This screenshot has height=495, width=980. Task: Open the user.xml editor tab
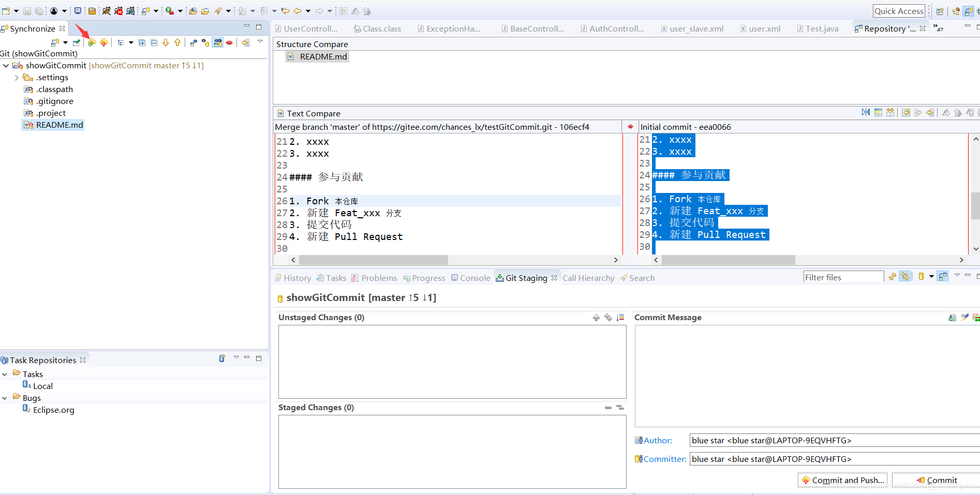[760, 28]
